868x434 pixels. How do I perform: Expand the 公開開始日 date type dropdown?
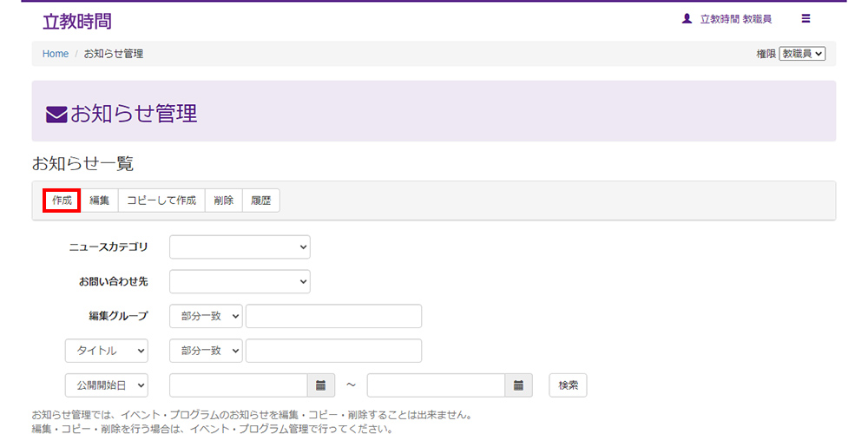coord(107,385)
